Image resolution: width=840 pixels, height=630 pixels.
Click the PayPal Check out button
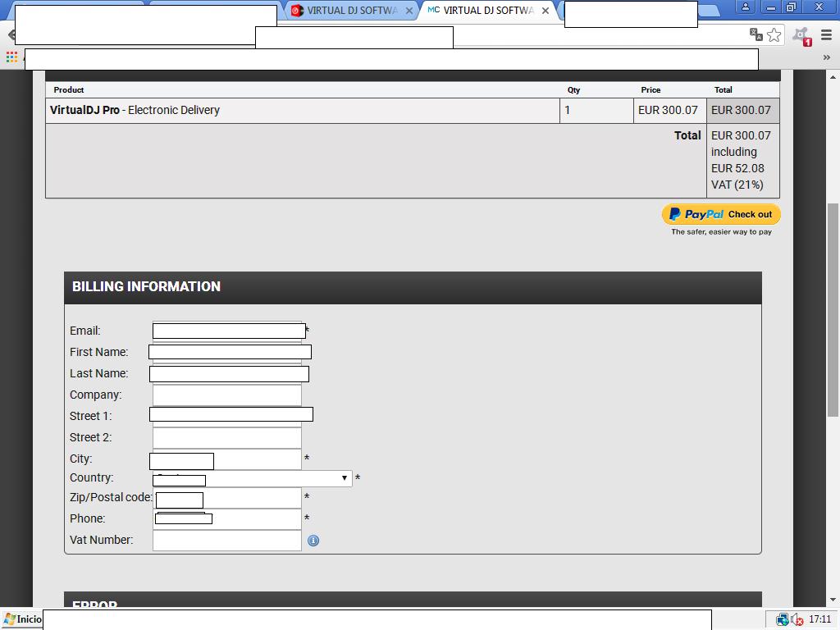tap(721, 214)
